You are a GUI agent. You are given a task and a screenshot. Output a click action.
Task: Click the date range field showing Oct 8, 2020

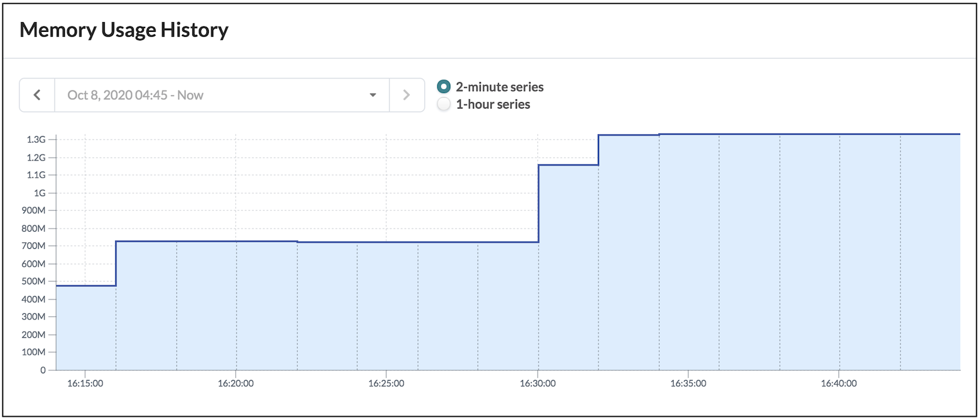click(222, 95)
